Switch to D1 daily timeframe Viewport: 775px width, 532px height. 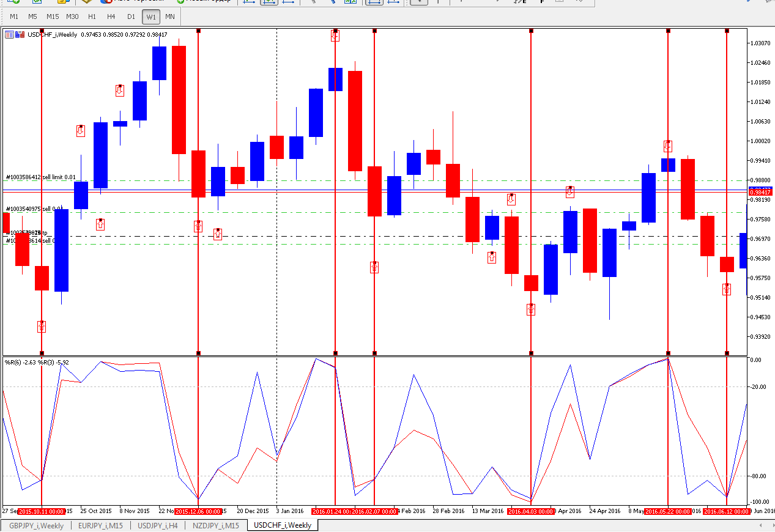coord(131,17)
